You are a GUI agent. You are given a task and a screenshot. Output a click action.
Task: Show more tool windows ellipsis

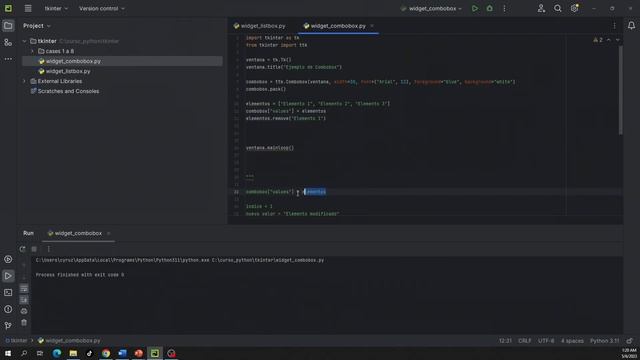coord(8,59)
